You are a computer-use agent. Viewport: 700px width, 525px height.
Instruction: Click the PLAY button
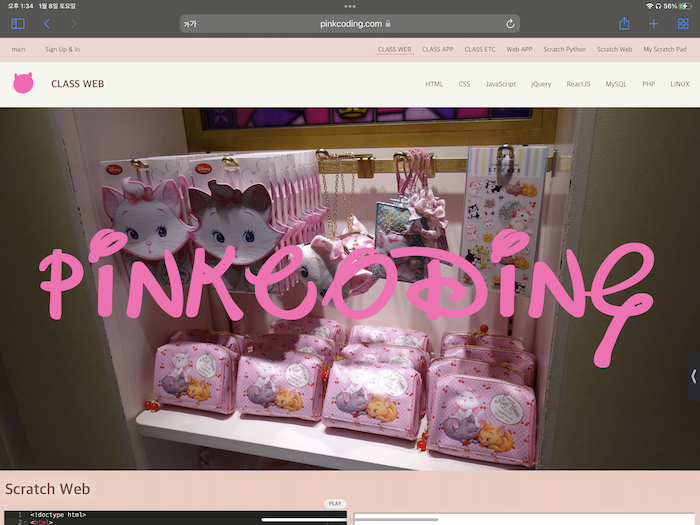point(335,503)
